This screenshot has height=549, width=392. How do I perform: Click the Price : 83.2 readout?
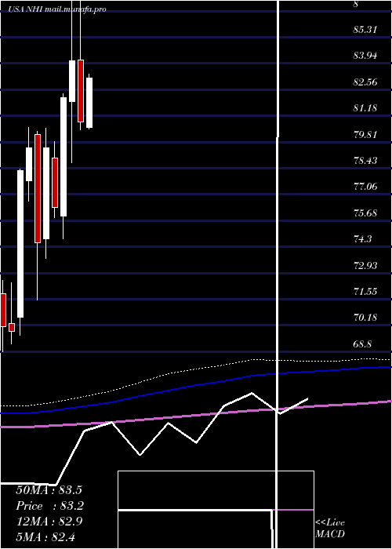click(x=50, y=506)
